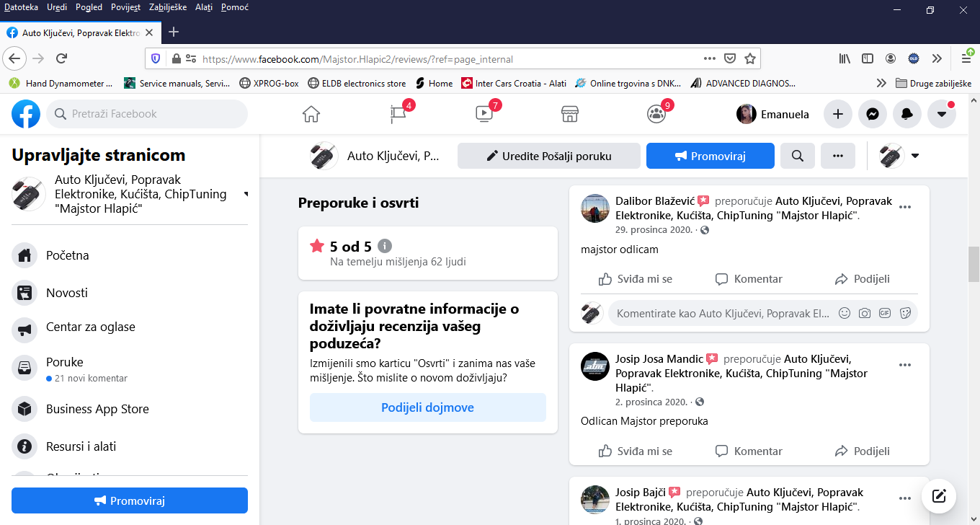Click the rating info icon next to 5 od 5

coord(385,246)
